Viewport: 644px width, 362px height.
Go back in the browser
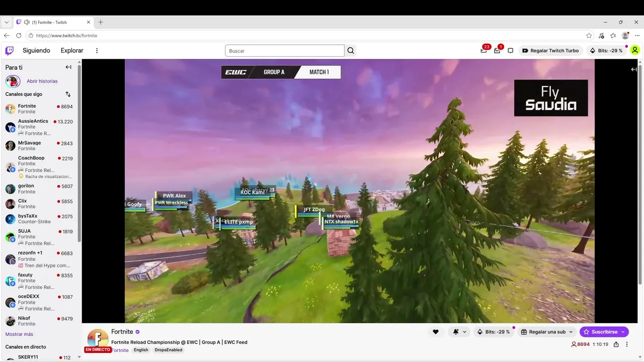pos(7,36)
